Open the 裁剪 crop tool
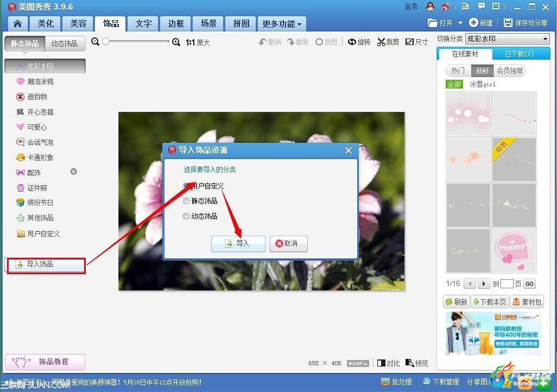Screen dimensions: 557x392 [x=388, y=42]
